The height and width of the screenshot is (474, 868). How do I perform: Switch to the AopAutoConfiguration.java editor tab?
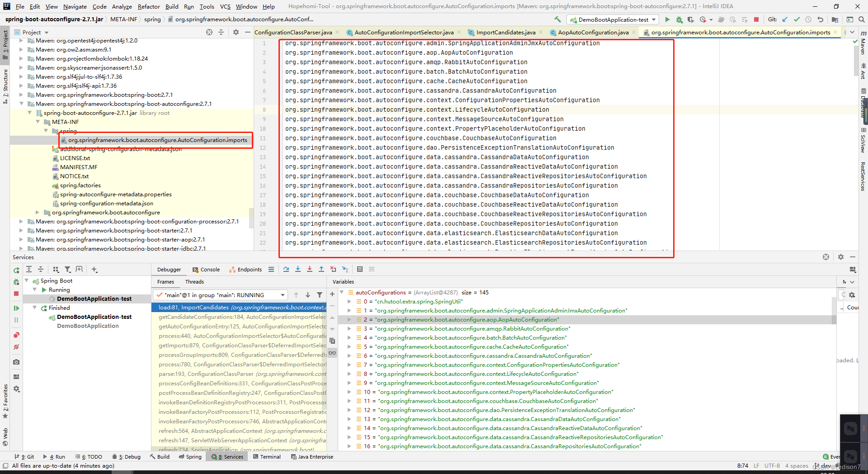593,32
